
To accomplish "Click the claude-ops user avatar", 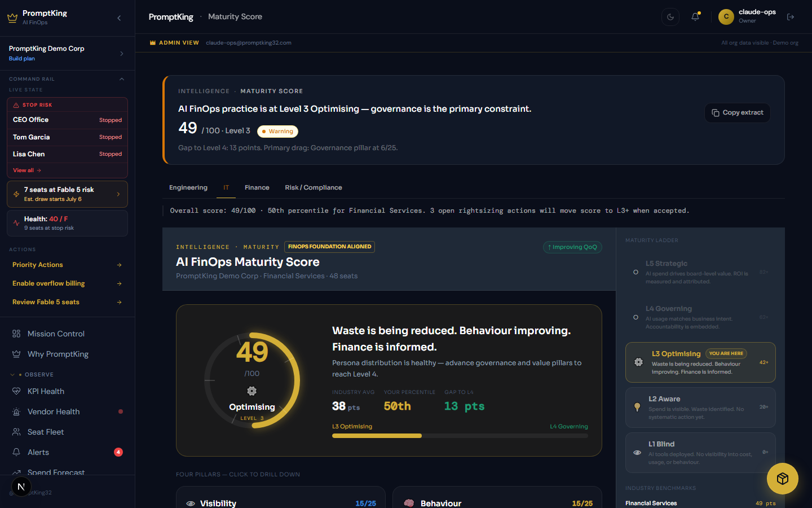I will click(726, 17).
